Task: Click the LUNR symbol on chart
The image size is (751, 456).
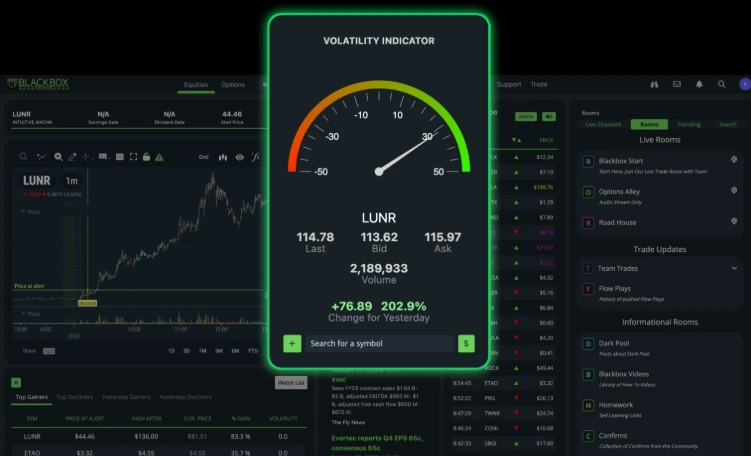Action: (36, 181)
